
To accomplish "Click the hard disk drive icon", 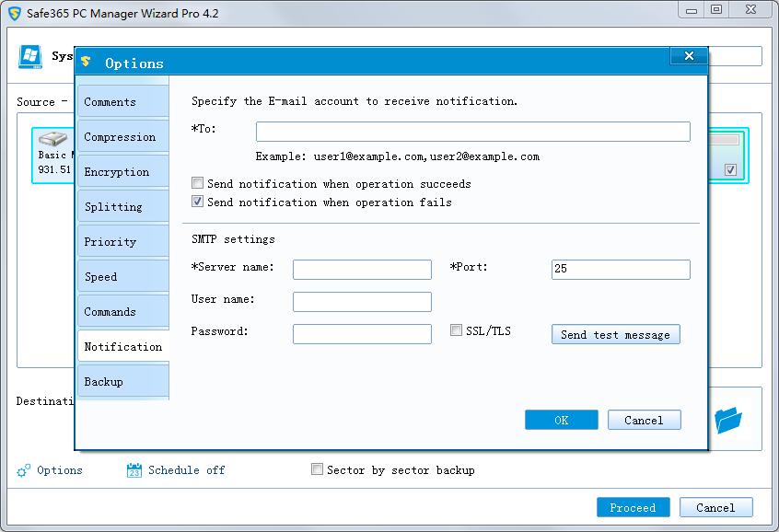I will [52, 139].
